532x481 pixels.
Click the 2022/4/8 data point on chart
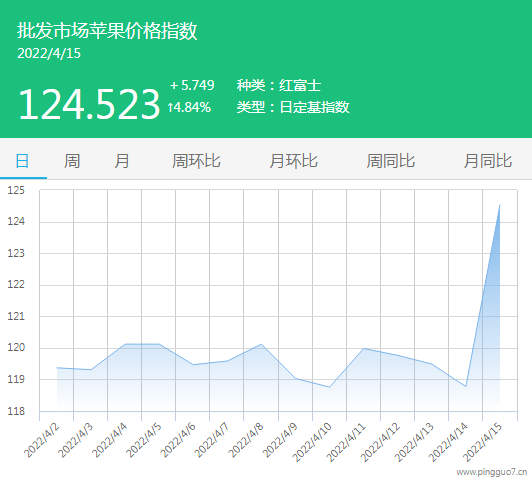(x=261, y=344)
